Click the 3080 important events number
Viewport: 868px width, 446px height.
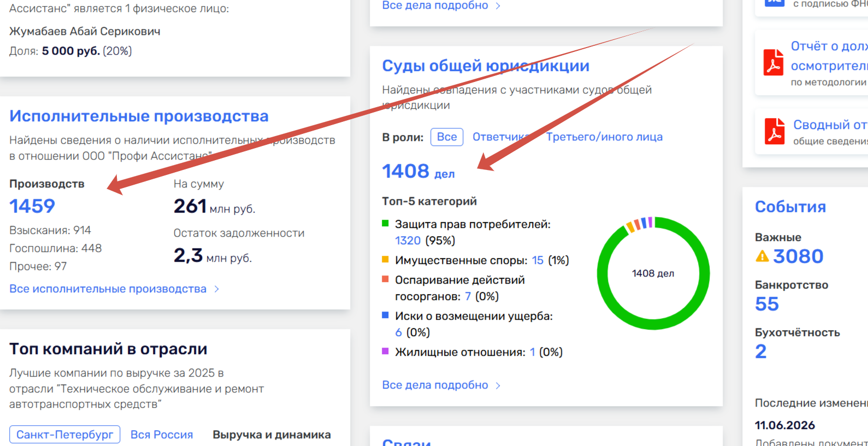[798, 256]
